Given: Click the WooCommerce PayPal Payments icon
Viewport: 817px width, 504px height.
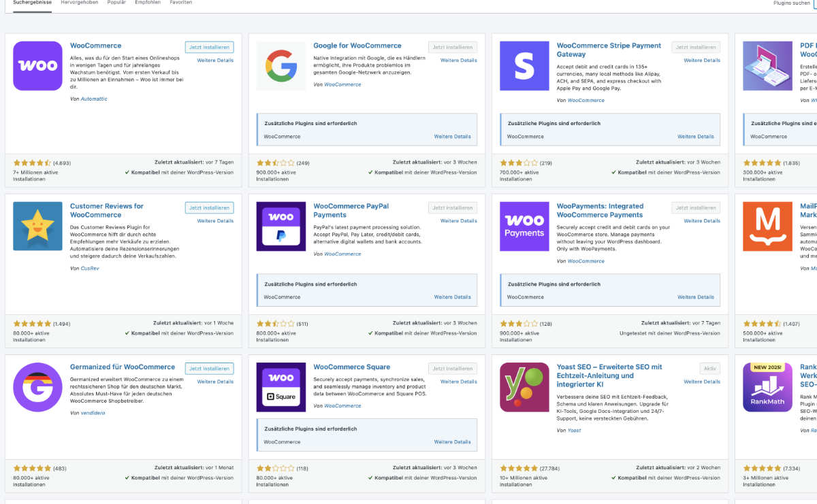Looking at the screenshot, I should (x=281, y=226).
